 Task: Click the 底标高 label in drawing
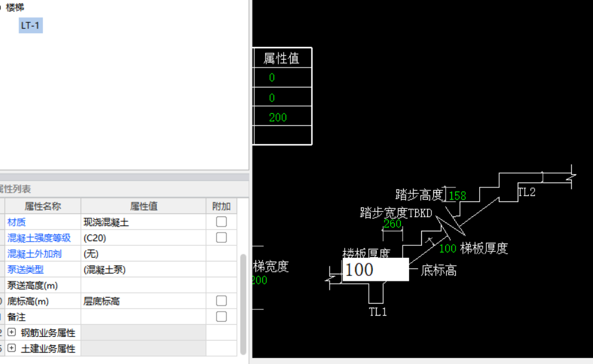coord(439,271)
